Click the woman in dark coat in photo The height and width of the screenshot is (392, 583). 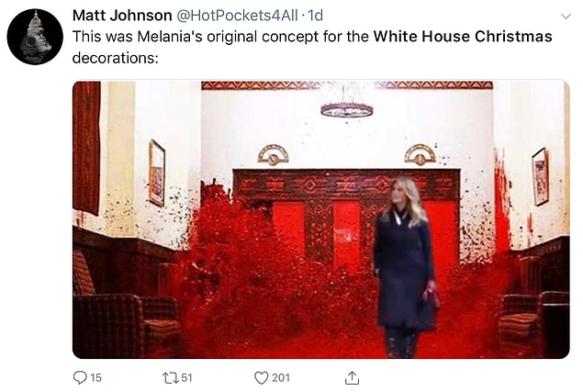point(405,267)
